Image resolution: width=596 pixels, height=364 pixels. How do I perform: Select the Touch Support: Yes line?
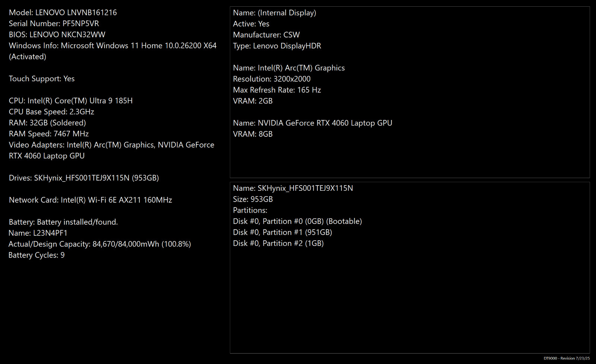42,79
